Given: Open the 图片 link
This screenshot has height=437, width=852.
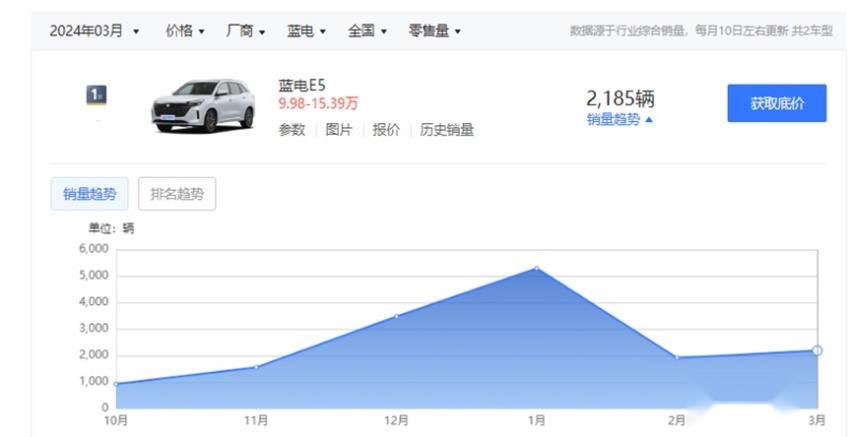Looking at the screenshot, I should pos(339,130).
